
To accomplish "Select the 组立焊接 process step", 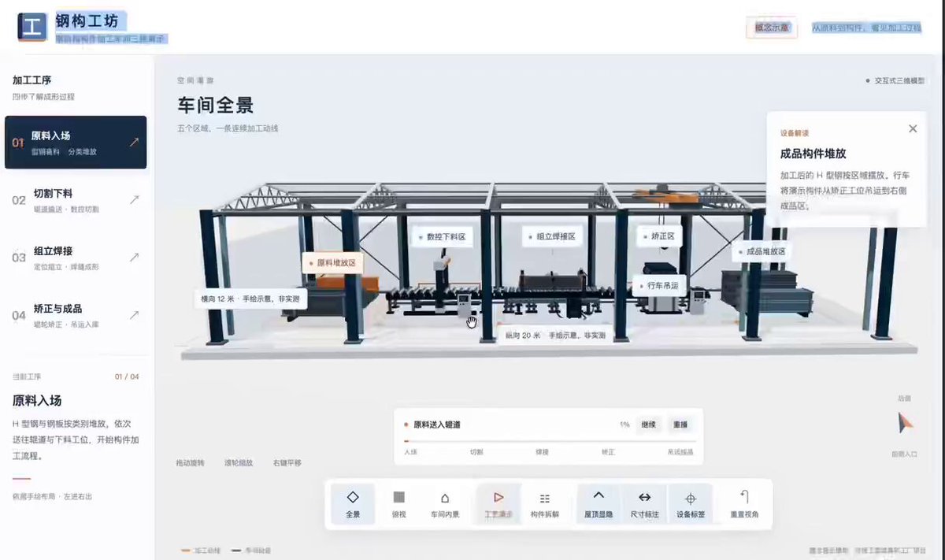I will tap(76, 258).
